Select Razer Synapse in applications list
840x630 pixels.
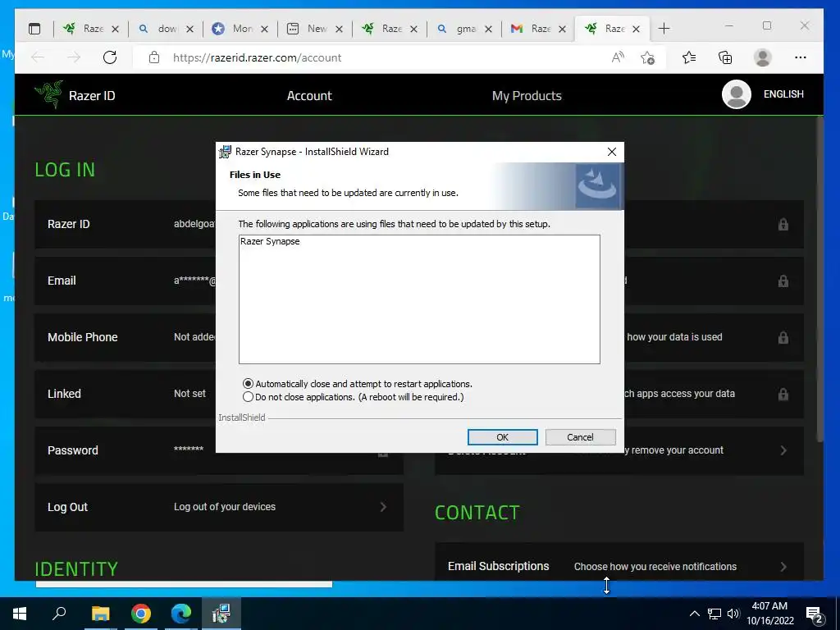[270, 241]
